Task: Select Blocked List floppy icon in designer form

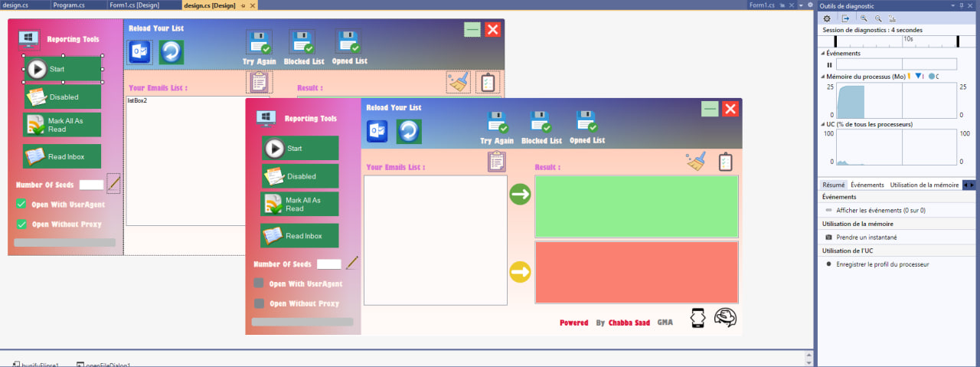Action: (x=303, y=43)
